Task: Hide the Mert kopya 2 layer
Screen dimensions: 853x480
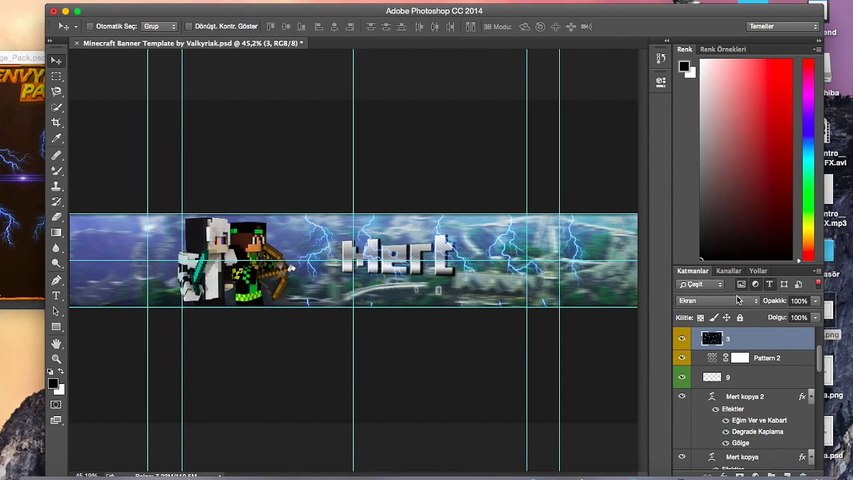Action: pyautogui.click(x=682, y=396)
